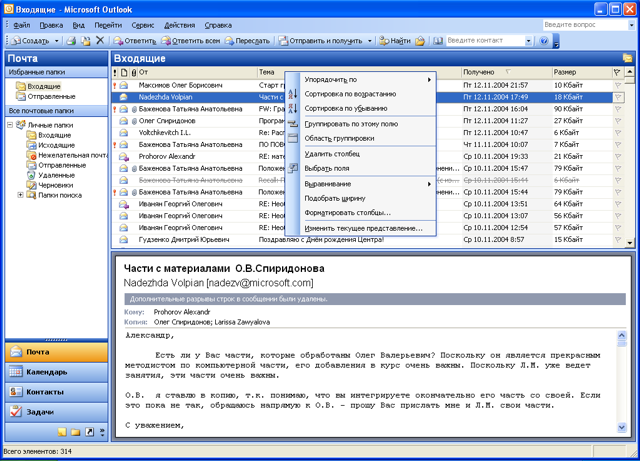
Task: Open the Address Book icon in the toolbar
Action: click(x=438, y=41)
